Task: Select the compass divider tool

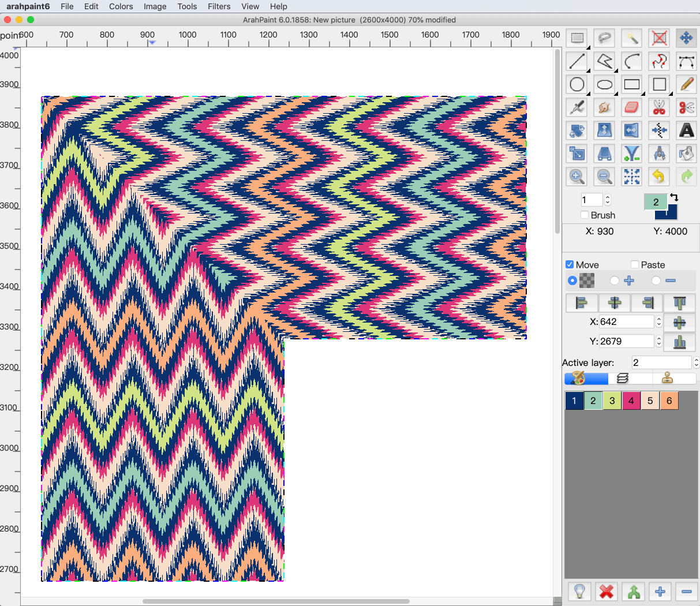Action: click(659, 154)
